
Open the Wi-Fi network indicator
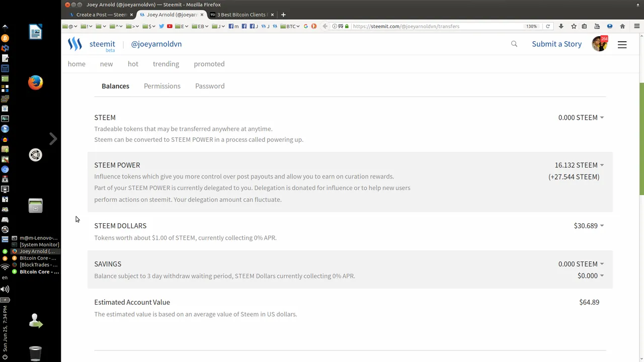coord(5,267)
